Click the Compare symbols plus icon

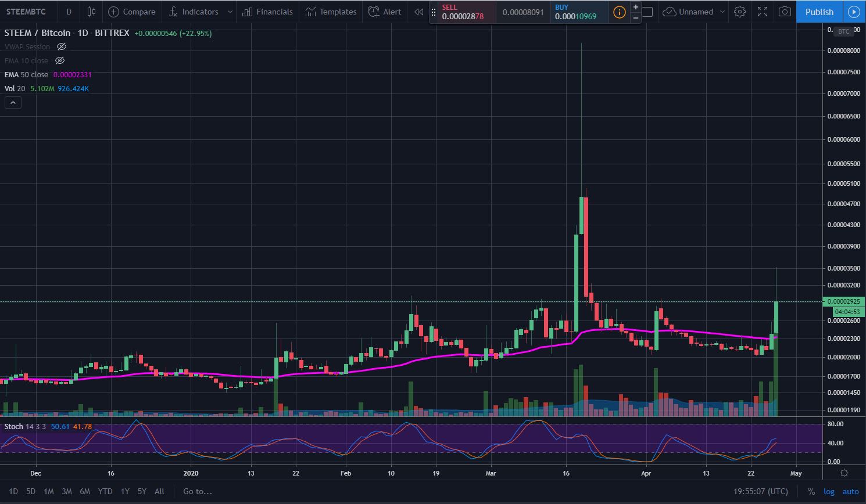[114, 12]
